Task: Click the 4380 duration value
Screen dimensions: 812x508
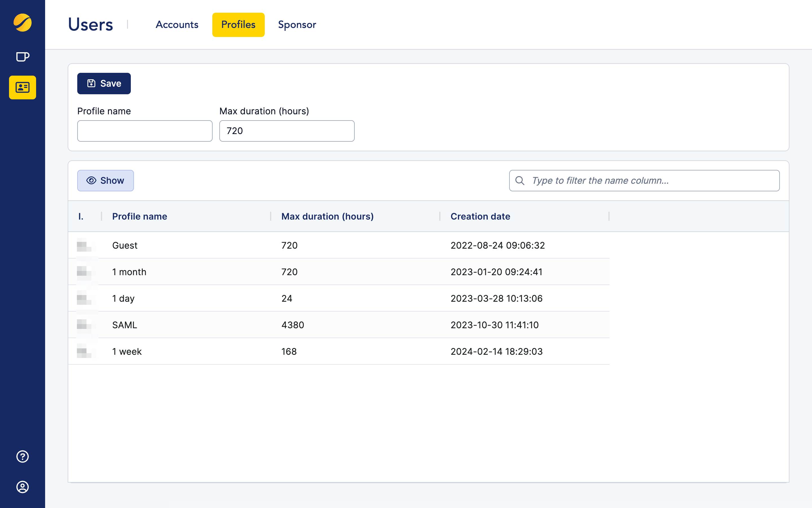Action: tap(293, 325)
